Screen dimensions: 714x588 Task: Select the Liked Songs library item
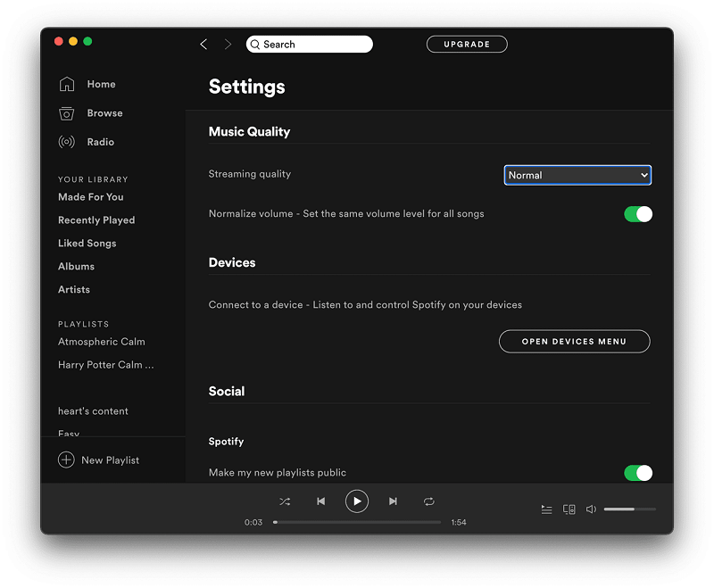click(x=87, y=243)
